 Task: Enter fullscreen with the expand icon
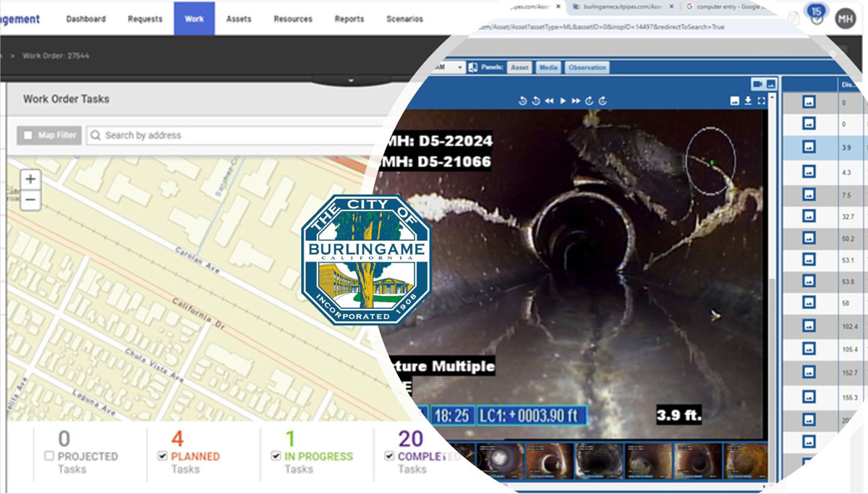coord(761,101)
